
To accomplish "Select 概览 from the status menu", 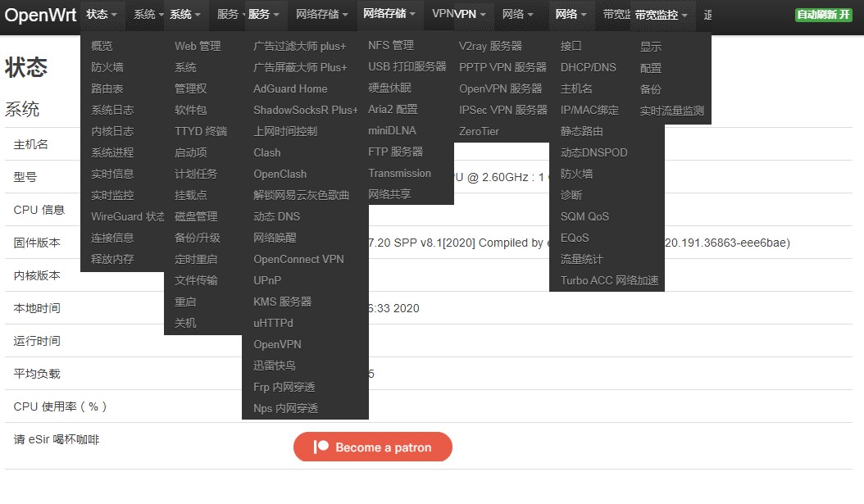I will (x=102, y=46).
